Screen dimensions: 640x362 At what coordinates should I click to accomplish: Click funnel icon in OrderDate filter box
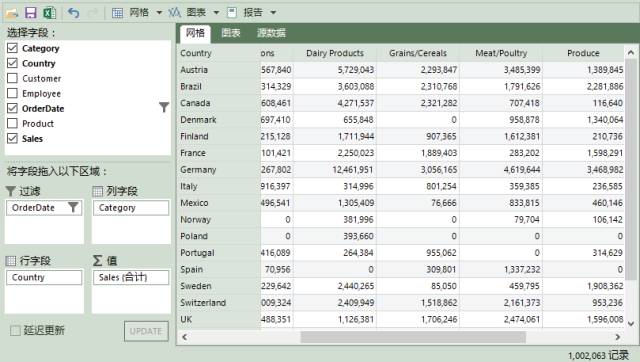[x=73, y=207]
